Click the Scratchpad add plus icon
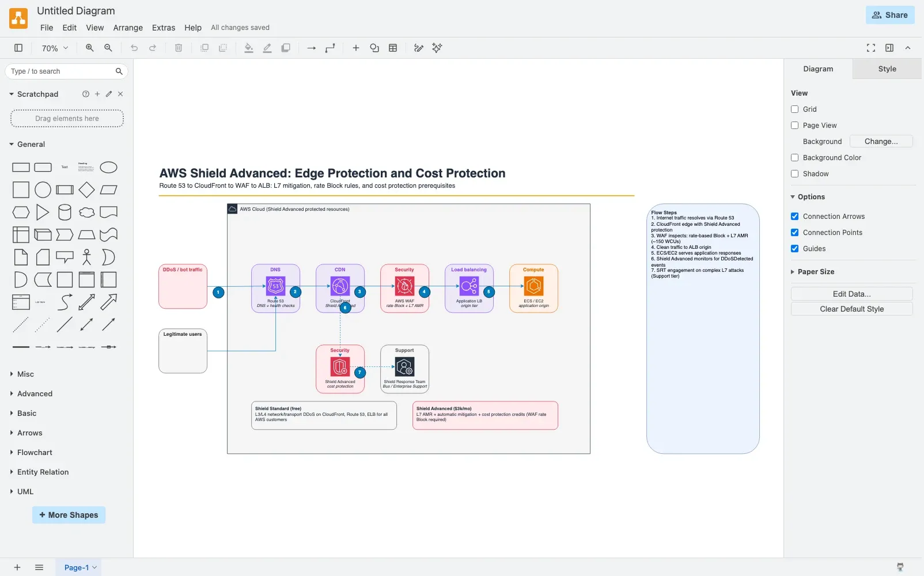 click(x=97, y=94)
